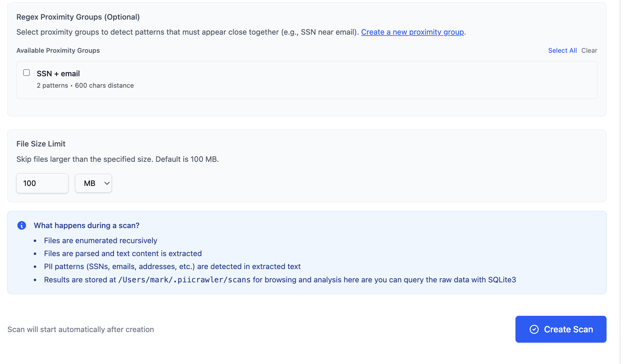Screen dimensions: 621x364
Task: Click the Available Proximity Groups label
Action: (x=58, y=50)
